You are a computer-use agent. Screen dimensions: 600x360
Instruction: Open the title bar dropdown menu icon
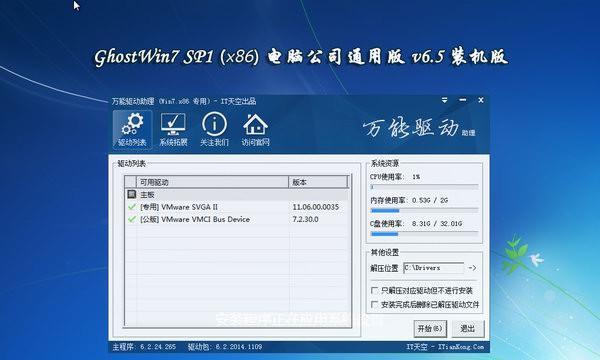[x=445, y=100]
